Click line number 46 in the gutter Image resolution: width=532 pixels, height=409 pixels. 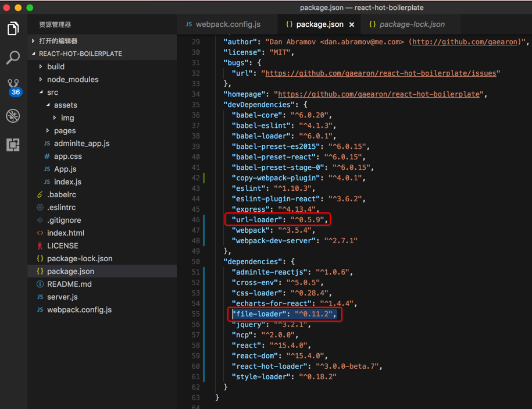click(x=195, y=220)
